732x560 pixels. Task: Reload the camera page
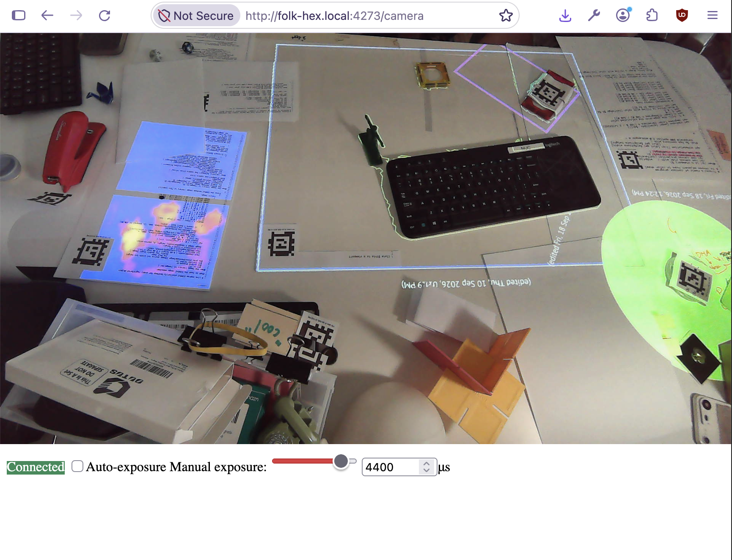coord(105,16)
